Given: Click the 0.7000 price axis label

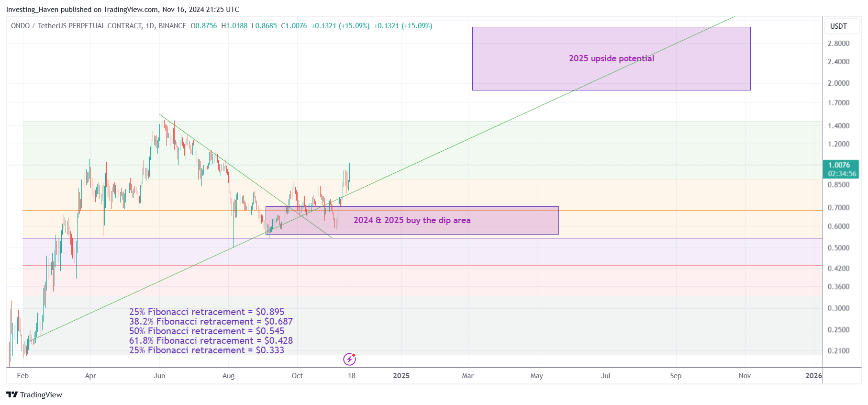Looking at the screenshot, I should 839,207.
